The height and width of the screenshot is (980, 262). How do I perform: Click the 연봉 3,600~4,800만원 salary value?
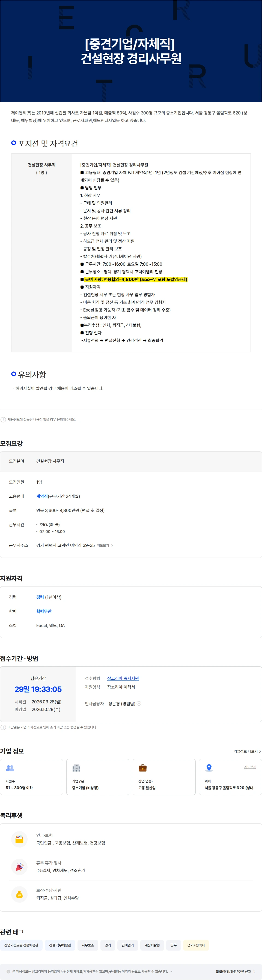click(70, 510)
